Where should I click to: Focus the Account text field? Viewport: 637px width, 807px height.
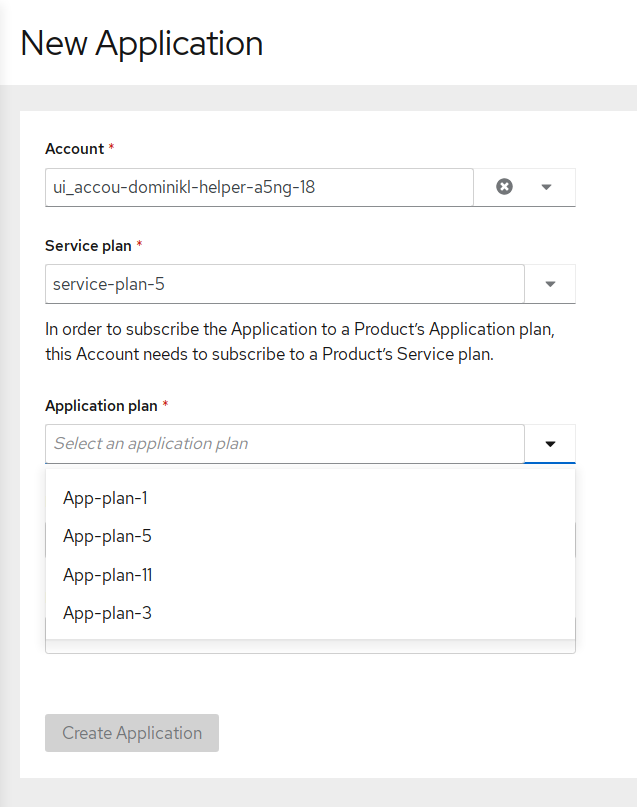tap(258, 187)
